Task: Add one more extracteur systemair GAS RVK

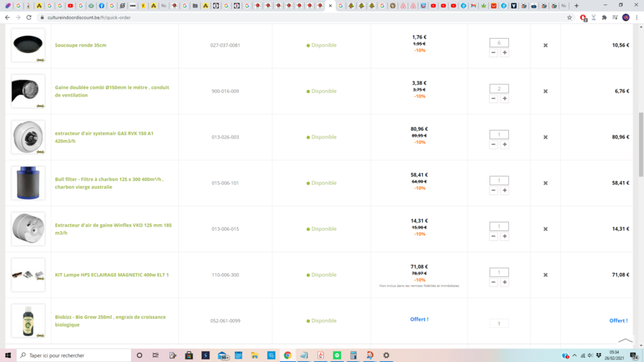Action: click(505, 145)
